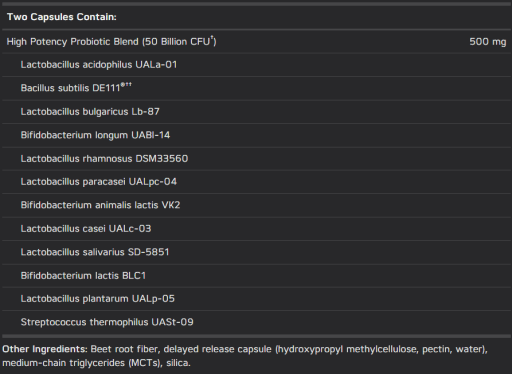The image size is (512, 374).
Task: Click Streptococcus thermophilus UASt-09 entry
Action: pos(107,322)
